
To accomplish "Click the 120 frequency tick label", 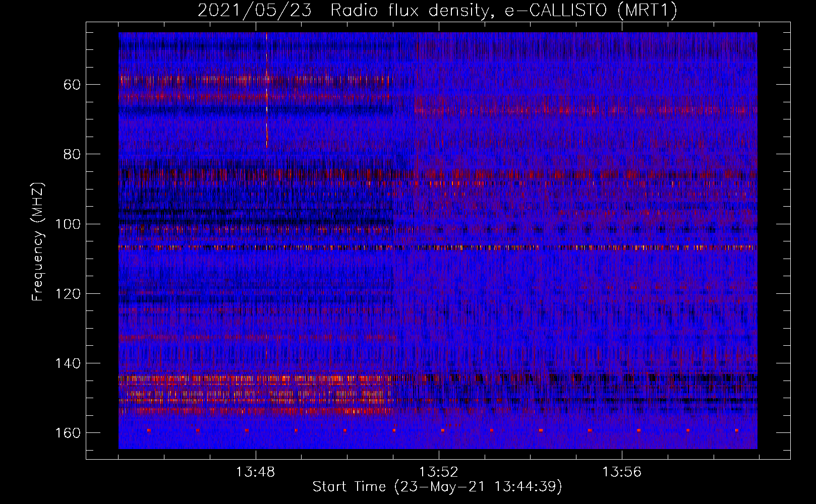I will [68, 293].
